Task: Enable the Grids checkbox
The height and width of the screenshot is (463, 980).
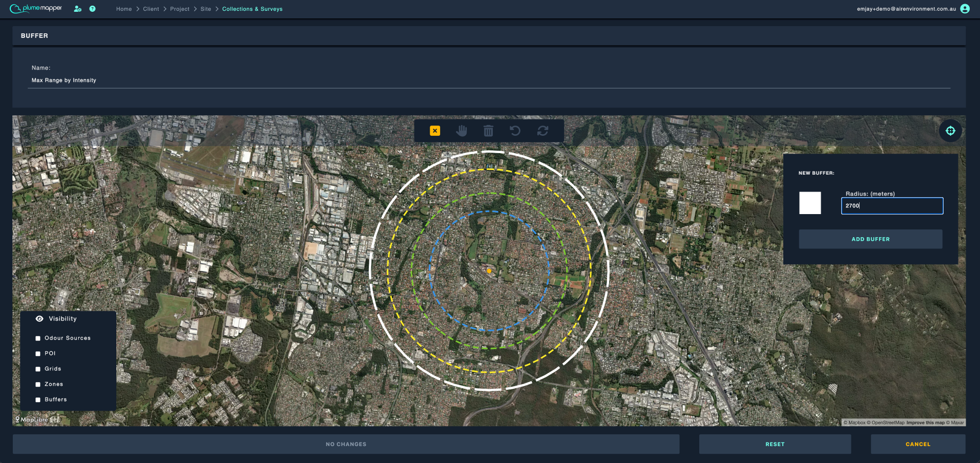Action: tap(38, 369)
